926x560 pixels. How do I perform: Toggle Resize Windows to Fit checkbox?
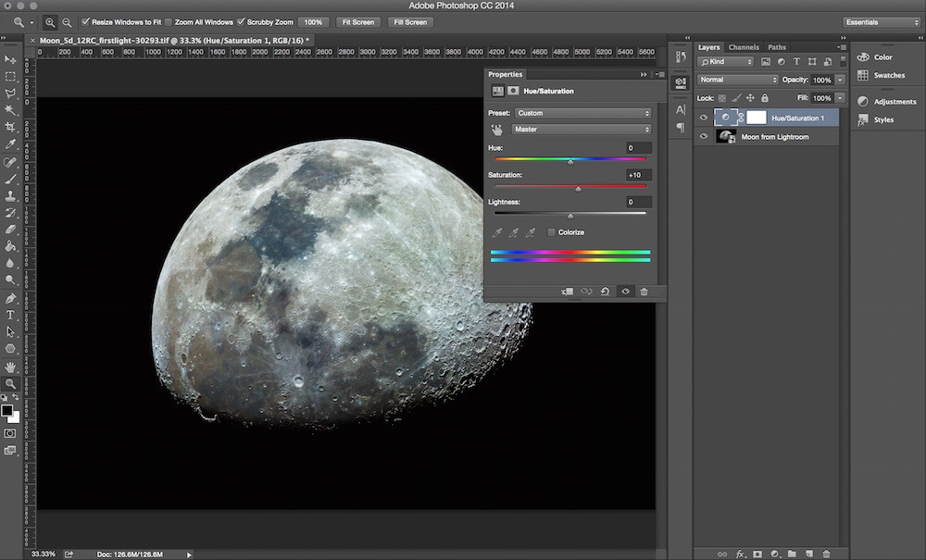(x=85, y=22)
